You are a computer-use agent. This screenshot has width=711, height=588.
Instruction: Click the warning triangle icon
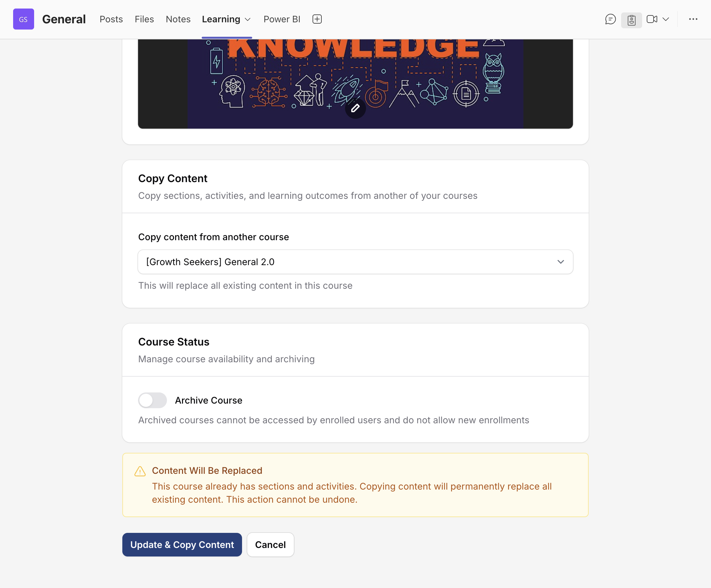140,472
